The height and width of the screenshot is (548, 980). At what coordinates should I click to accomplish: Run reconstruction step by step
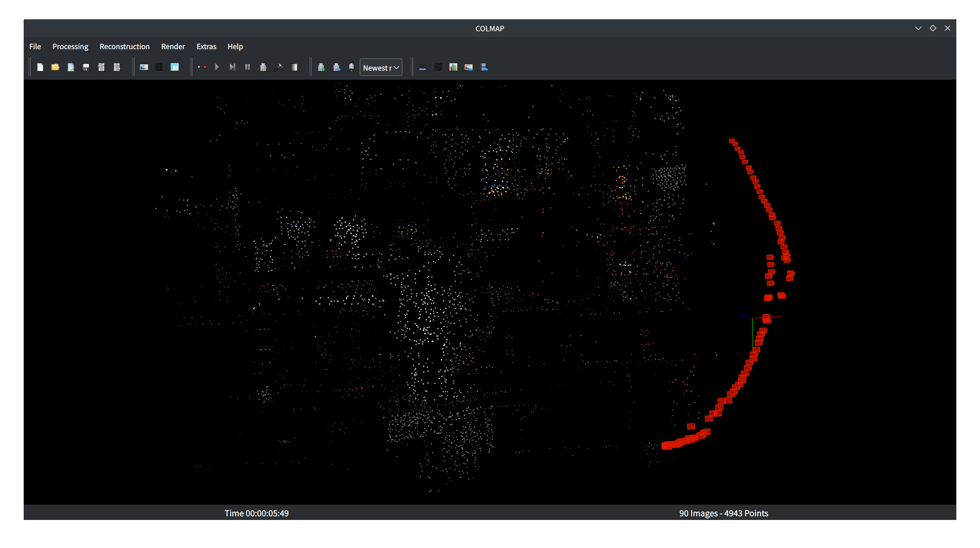point(232,67)
